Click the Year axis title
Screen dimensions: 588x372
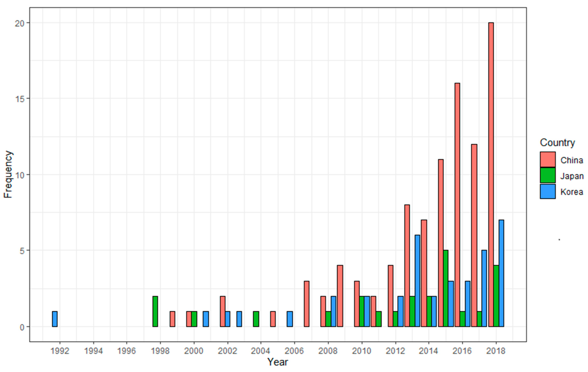click(x=278, y=362)
